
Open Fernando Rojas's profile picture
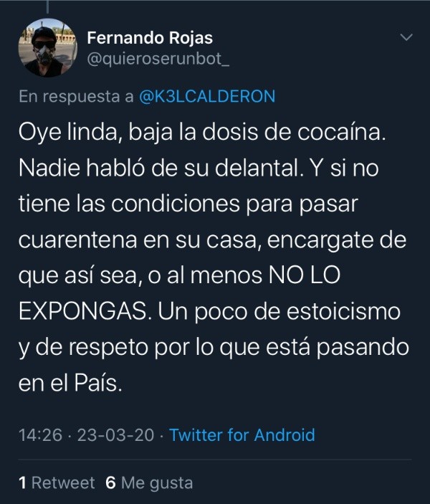click(x=47, y=47)
